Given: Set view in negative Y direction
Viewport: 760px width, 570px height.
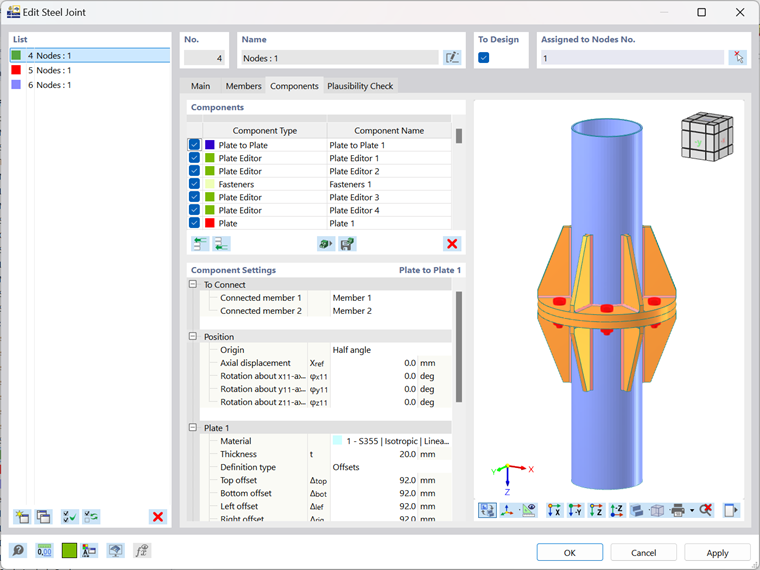Looking at the screenshot, I should [575, 510].
